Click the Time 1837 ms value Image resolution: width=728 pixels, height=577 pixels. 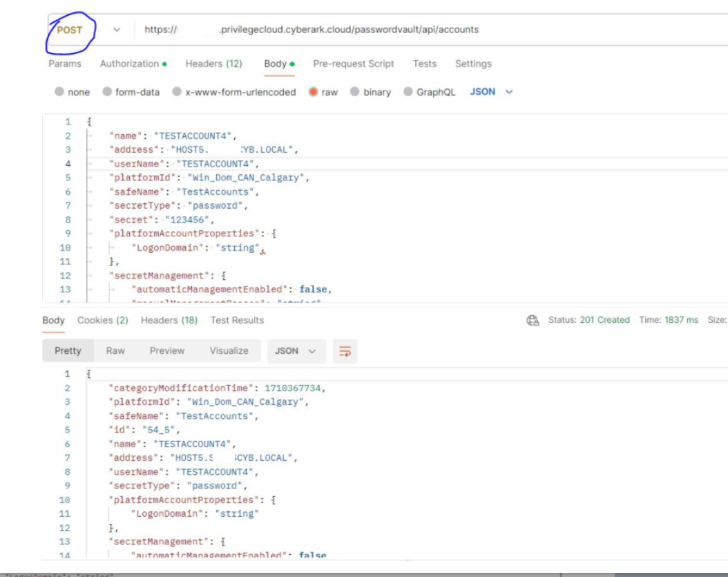click(x=680, y=320)
